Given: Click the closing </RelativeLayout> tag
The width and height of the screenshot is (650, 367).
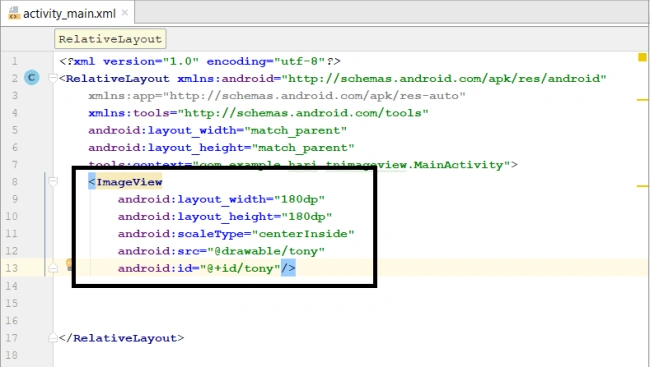Looking at the screenshot, I should click(121, 338).
